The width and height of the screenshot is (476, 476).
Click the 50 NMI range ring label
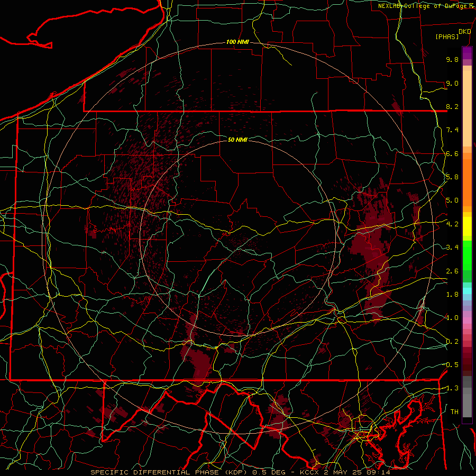(237, 140)
